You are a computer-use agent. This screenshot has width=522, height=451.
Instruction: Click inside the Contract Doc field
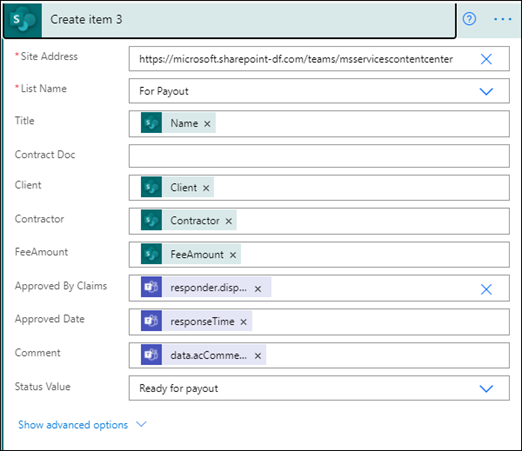319,156
